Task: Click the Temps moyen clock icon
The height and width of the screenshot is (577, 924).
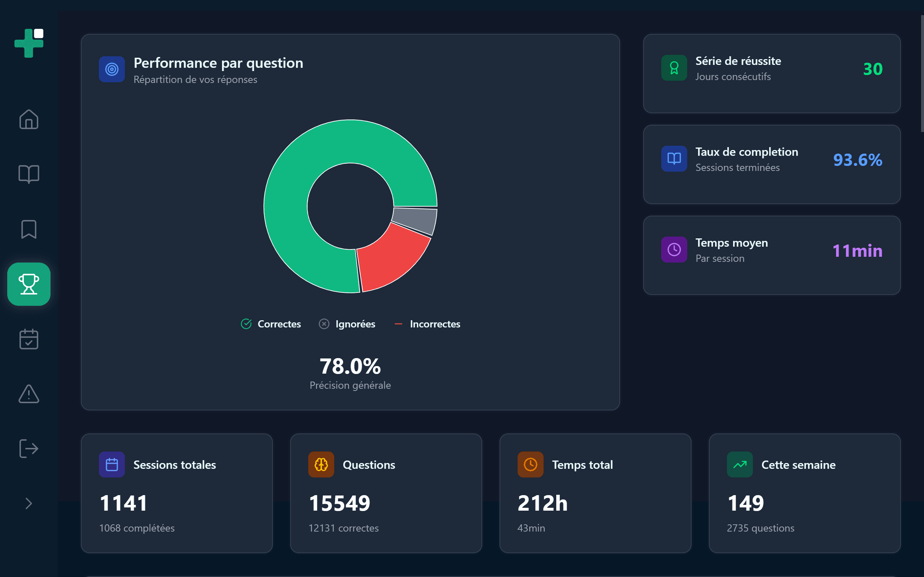Action: (674, 250)
